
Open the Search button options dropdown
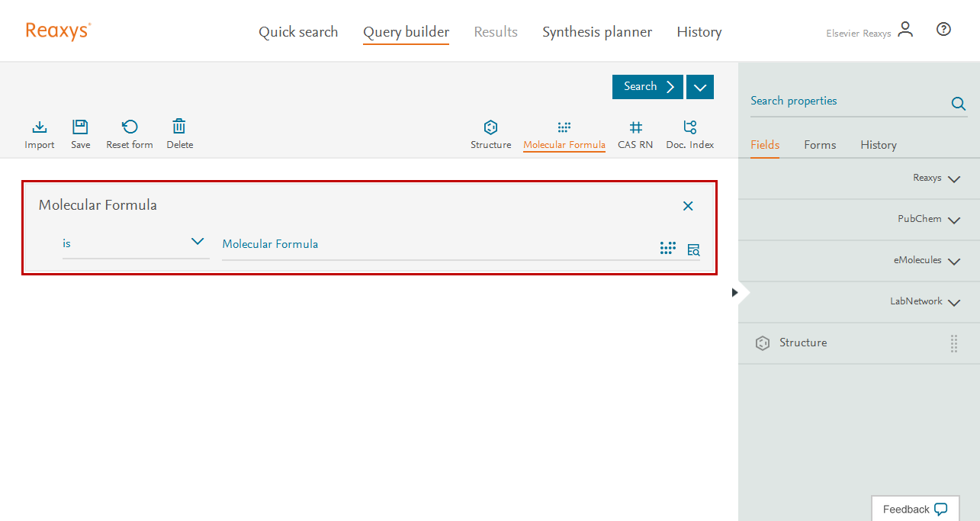tap(699, 87)
